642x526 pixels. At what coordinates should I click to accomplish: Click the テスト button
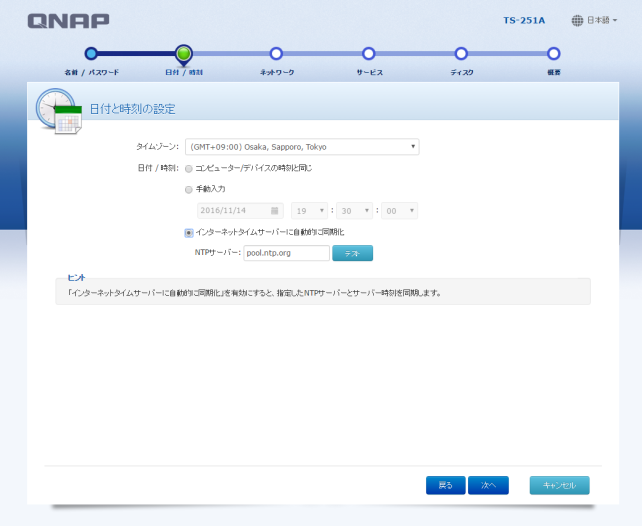(x=353, y=253)
